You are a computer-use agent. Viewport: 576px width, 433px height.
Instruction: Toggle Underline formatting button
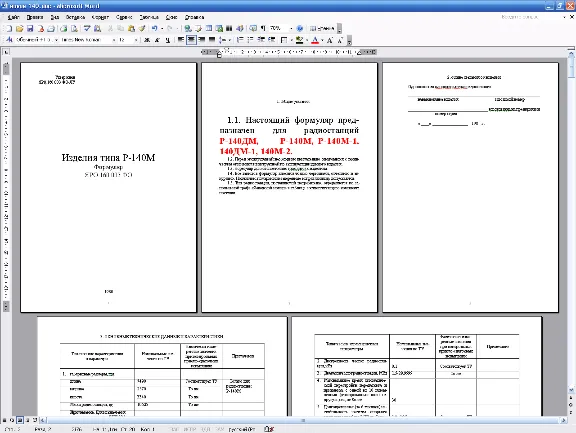pos(168,40)
